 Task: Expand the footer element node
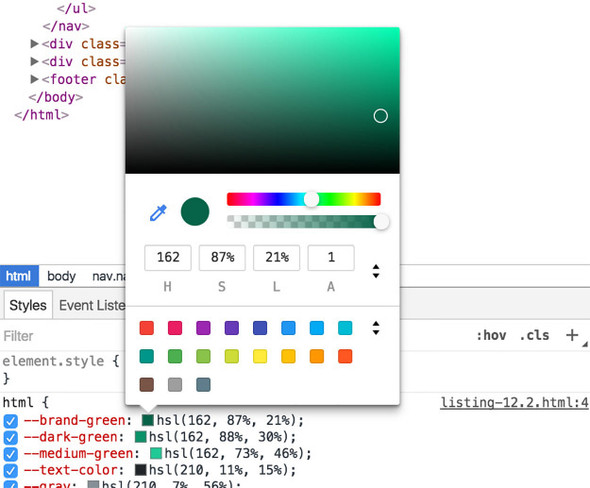35,79
